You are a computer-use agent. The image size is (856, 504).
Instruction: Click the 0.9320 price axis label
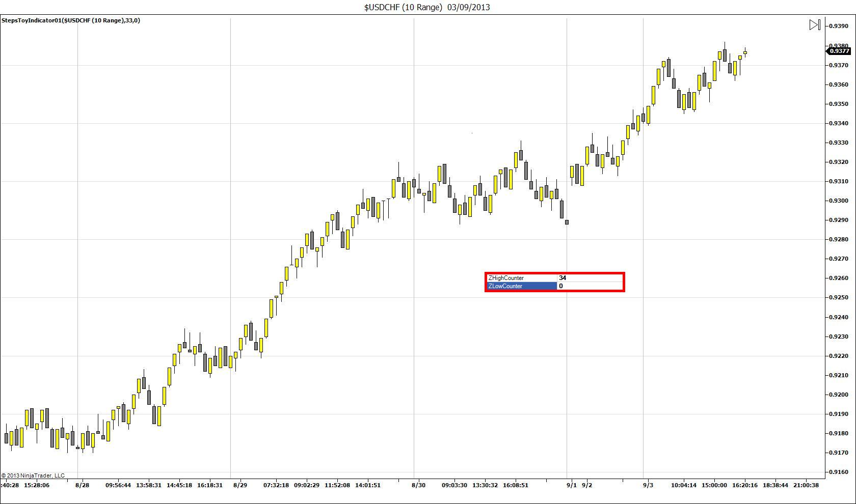click(839, 162)
